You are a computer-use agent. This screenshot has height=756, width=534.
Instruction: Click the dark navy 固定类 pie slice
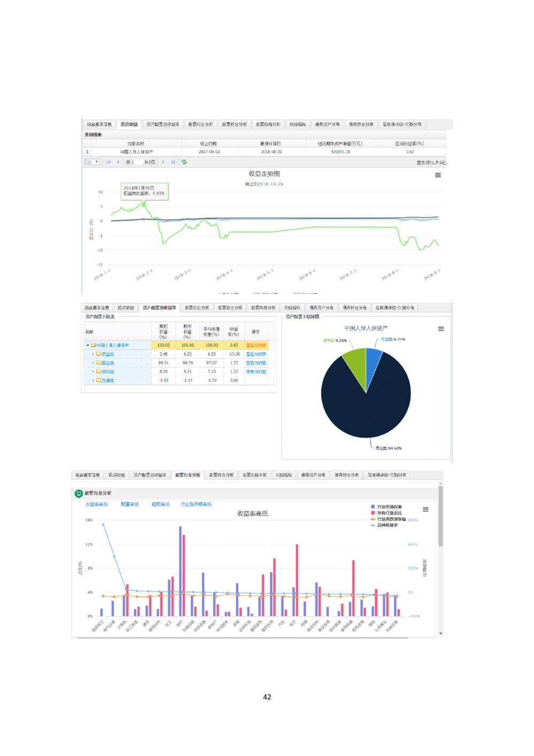point(368,406)
